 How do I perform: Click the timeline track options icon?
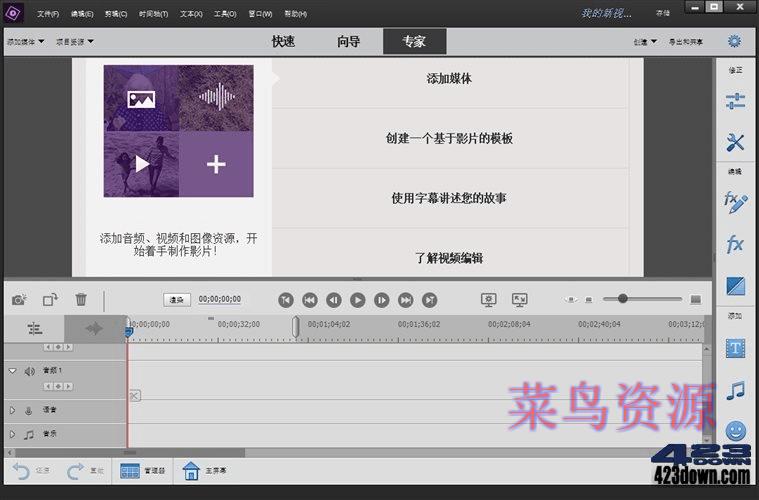tap(34, 329)
